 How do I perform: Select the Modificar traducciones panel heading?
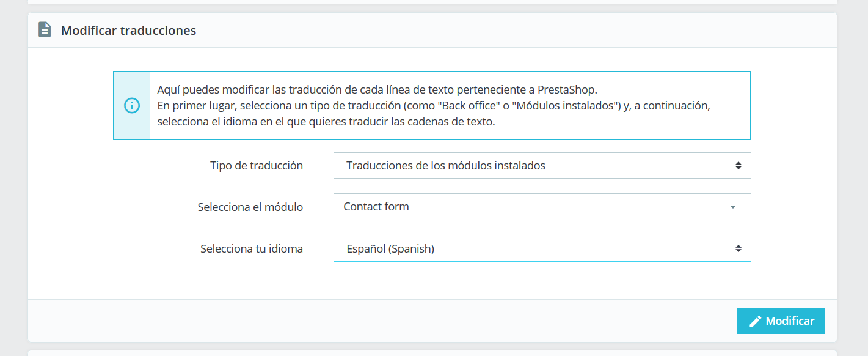pyautogui.click(x=128, y=30)
